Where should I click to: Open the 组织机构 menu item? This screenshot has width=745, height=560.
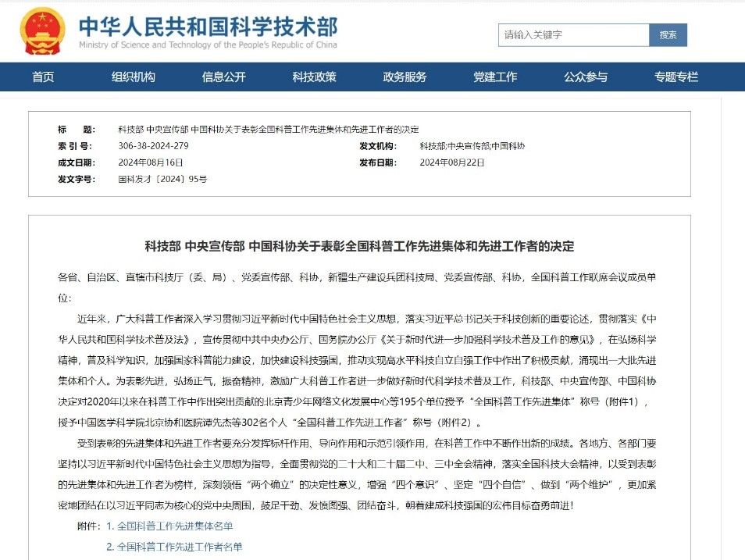coord(134,77)
